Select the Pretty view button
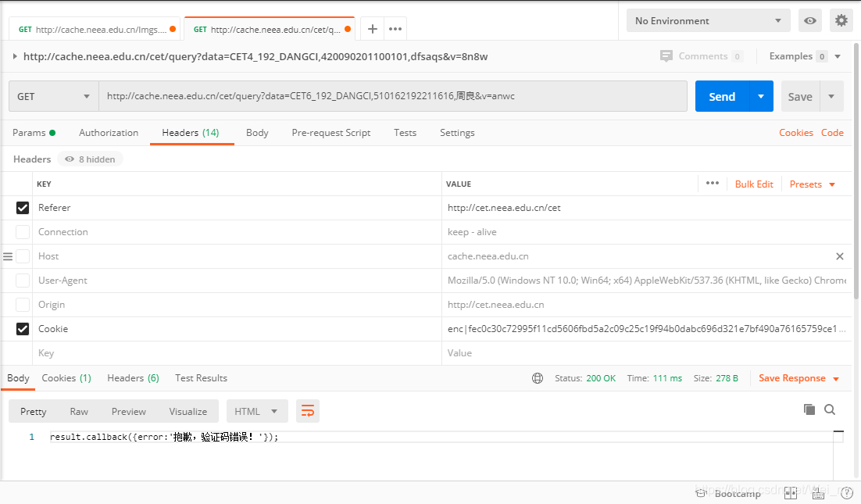Viewport: 861px width, 504px height. pos(34,411)
